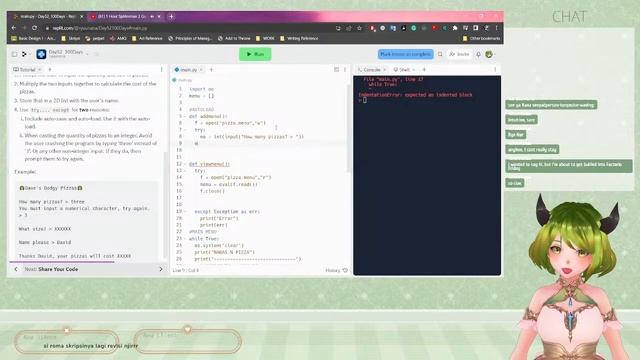
Task: Reload the page in the browser
Action: [x=35, y=28]
